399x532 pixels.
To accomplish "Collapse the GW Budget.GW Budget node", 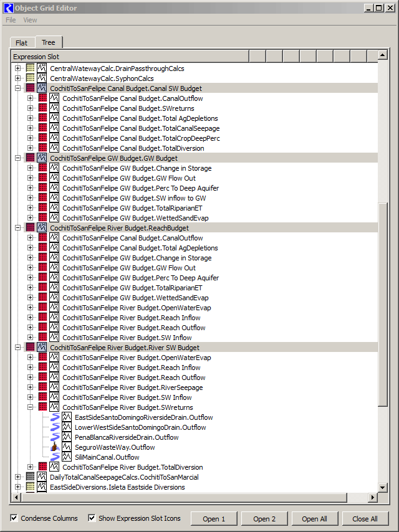I will pos(17,158).
